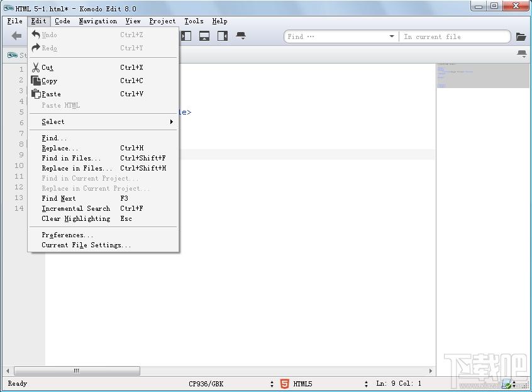The image size is (532, 392).
Task: Open the Find history dropdown arrow
Action: click(392, 36)
